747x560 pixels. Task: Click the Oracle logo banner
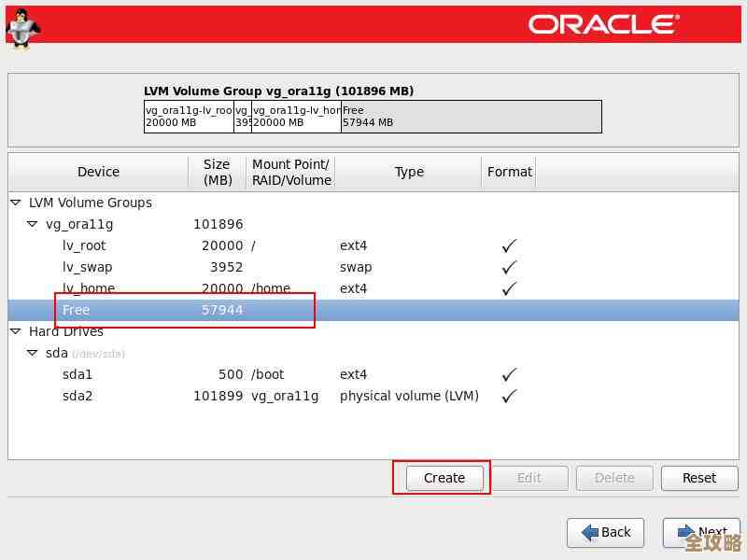click(602, 25)
